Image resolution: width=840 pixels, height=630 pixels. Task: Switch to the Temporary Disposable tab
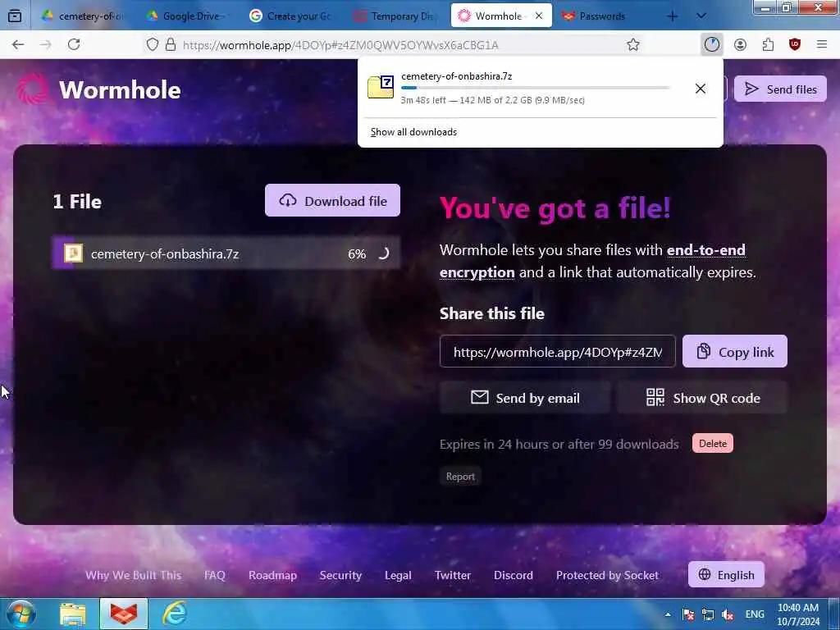click(396, 16)
